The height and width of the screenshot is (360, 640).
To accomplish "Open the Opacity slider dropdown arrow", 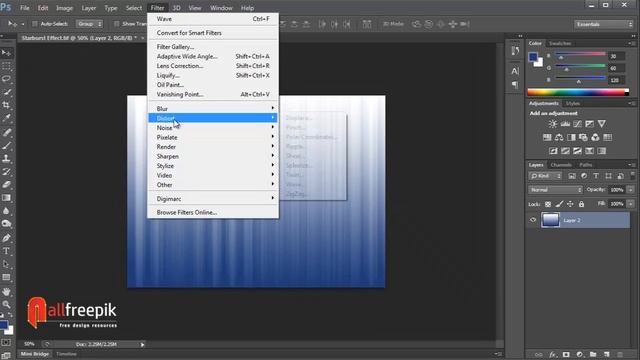I will (x=631, y=190).
